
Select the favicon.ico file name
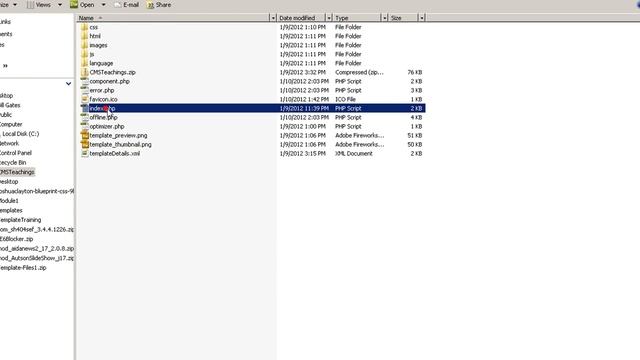(x=103, y=99)
